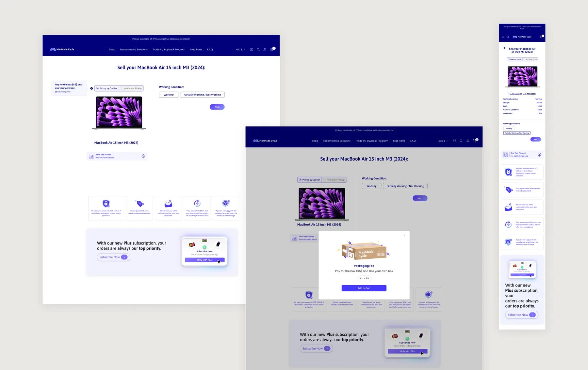Click the tree icon on the mobile One Tree Planted banner

click(x=539, y=155)
